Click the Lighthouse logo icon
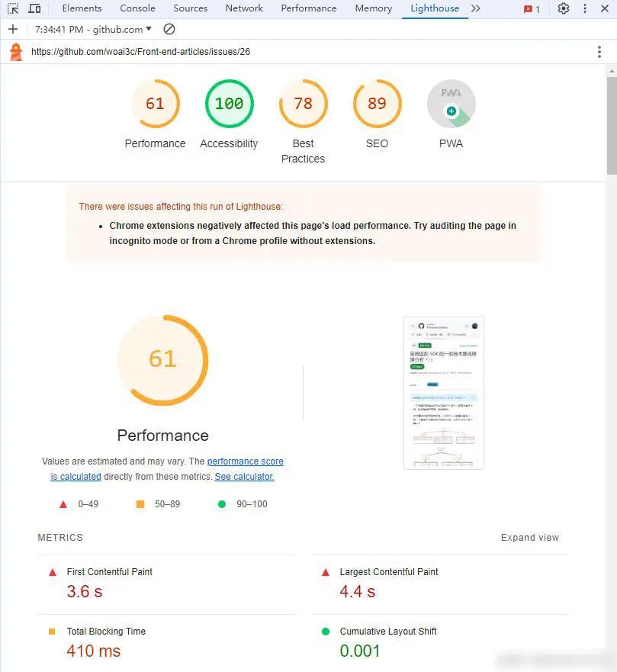617x672 pixels. pyautogui.click(x=16, y=52)
